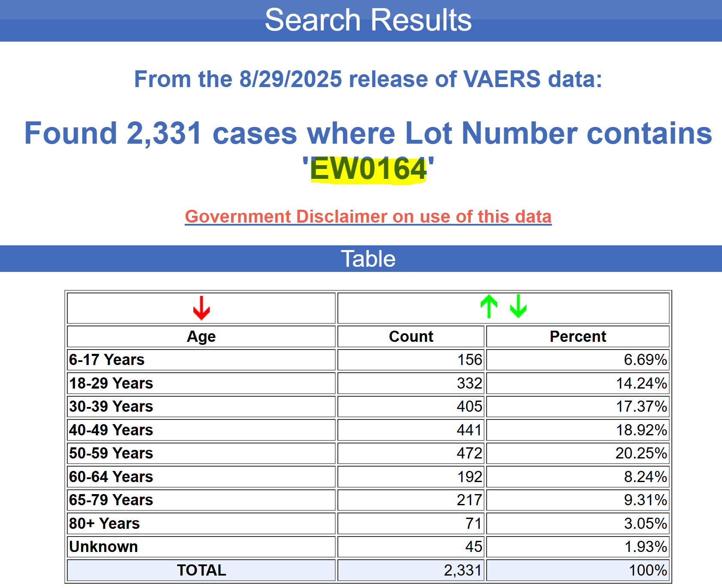Click percent value 20.25%
This screenshot has height=588, width=722.
pos(641,453)
